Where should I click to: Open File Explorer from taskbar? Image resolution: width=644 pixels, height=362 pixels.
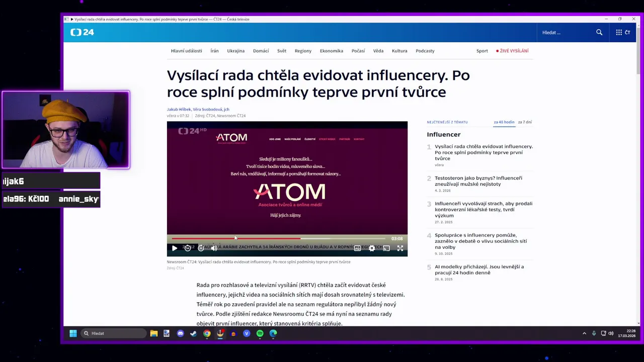click(x=154, y=333)
